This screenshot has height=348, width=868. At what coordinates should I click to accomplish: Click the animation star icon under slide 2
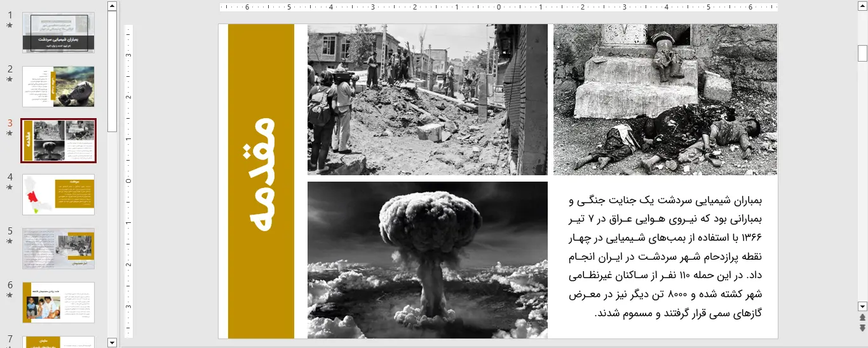10,79
